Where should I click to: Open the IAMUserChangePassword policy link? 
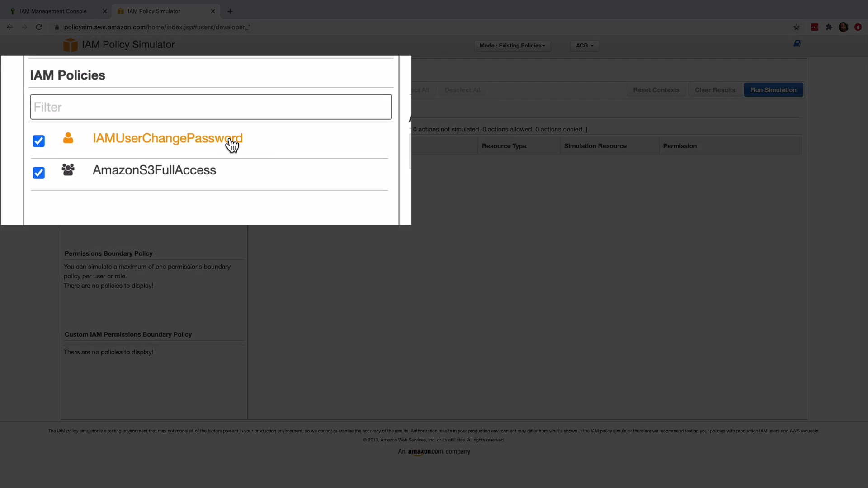167,138
